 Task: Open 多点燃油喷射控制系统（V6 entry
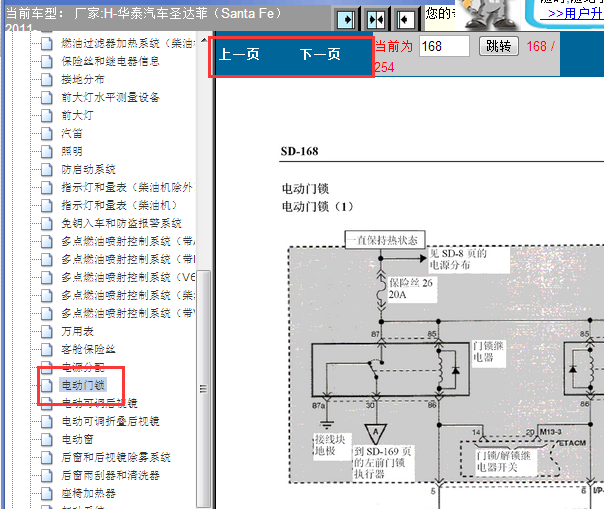pyautogui.click(x=128, y=277)
